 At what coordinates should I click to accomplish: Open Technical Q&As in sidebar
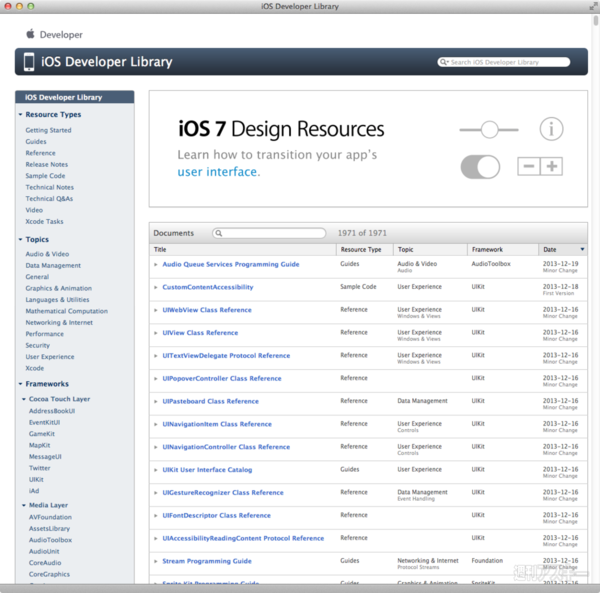point(49,199)
